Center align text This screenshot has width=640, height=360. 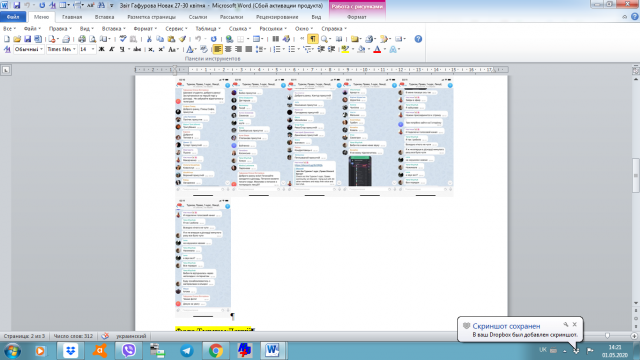(228, 49)
